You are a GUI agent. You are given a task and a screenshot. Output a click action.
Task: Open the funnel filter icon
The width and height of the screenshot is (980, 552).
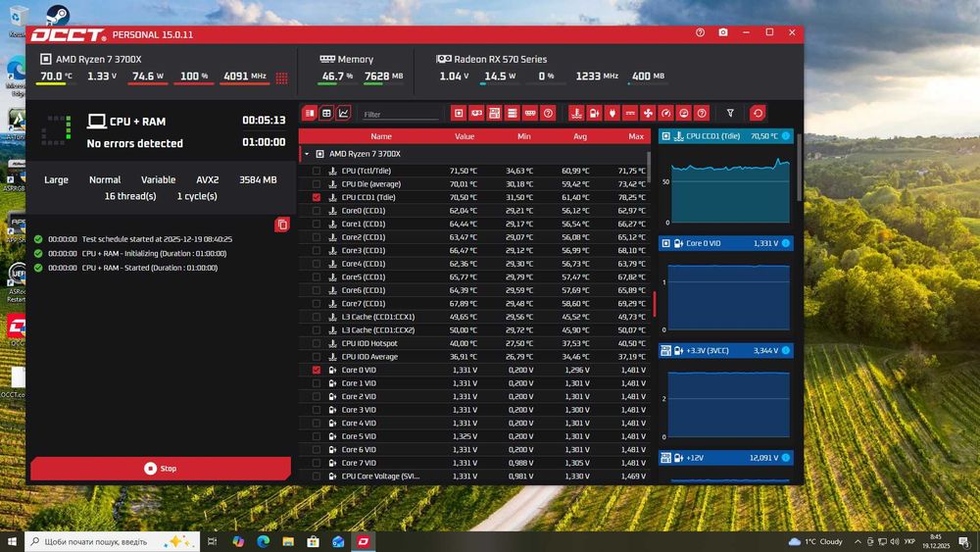[730, 113]
